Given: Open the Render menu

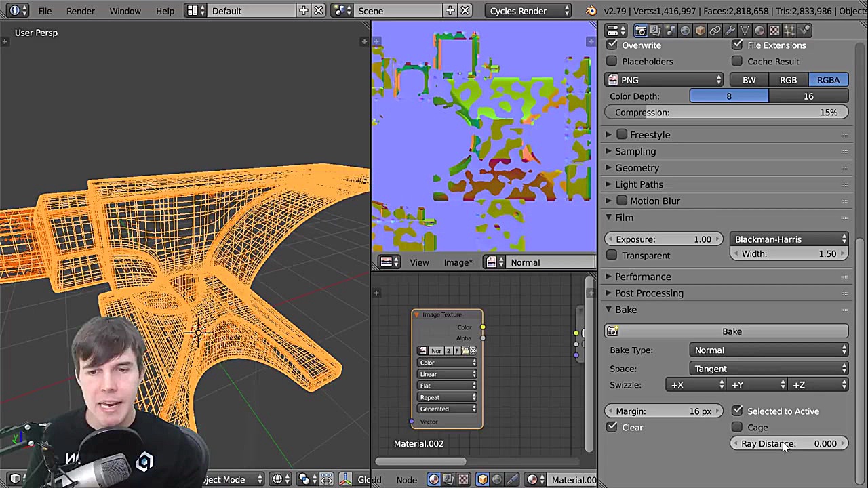Looking at the screenshot, I should click(x=81, y=11).
